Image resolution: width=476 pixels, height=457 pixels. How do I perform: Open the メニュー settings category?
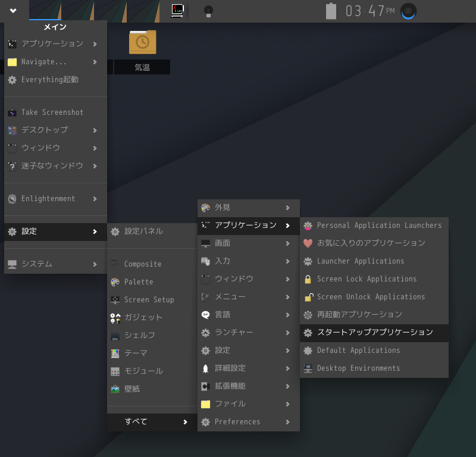(248, 297)
